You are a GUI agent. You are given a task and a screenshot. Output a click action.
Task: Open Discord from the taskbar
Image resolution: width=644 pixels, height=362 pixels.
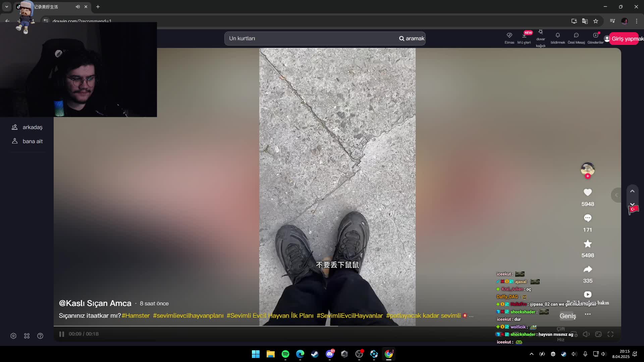point(330,354)
